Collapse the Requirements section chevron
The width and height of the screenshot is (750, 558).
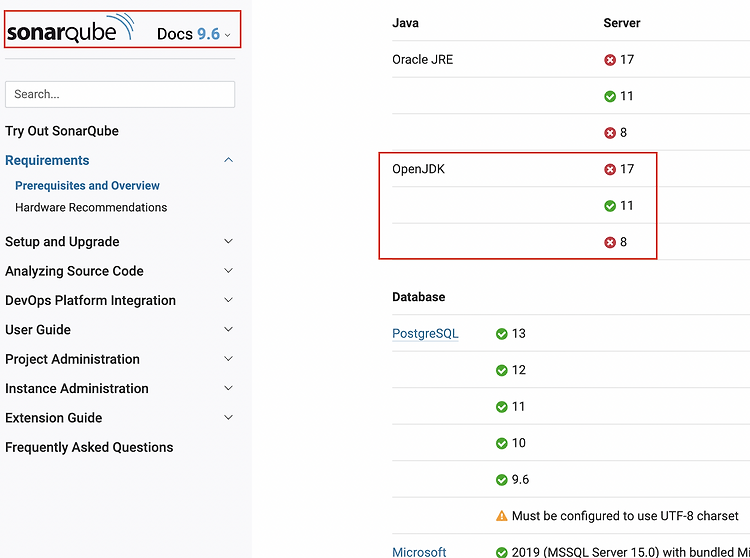click(x=229, y=160)
